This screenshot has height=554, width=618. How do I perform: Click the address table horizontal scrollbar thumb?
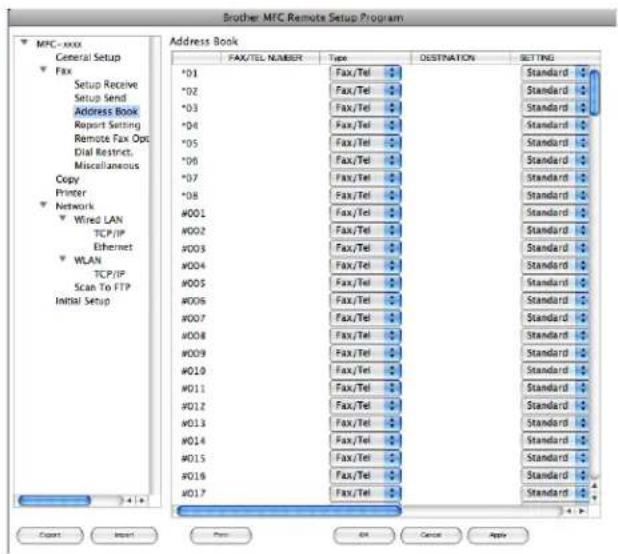pyautogui.click(x=289, y=511)
